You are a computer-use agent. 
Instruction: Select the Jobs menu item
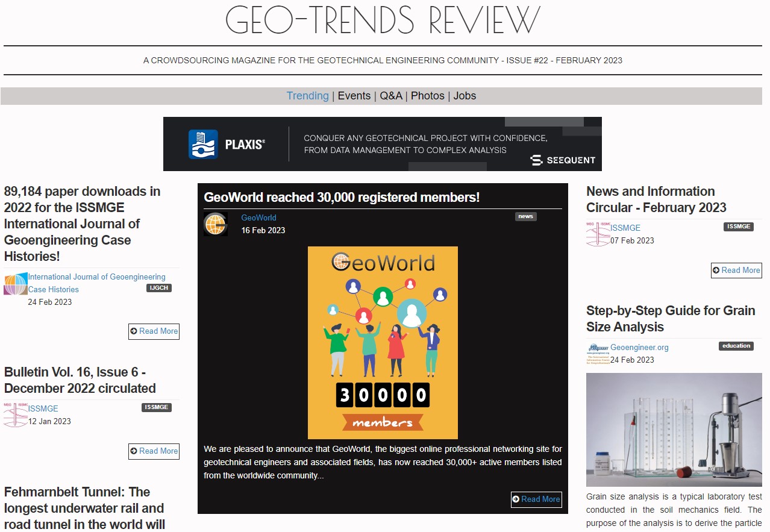465,96
